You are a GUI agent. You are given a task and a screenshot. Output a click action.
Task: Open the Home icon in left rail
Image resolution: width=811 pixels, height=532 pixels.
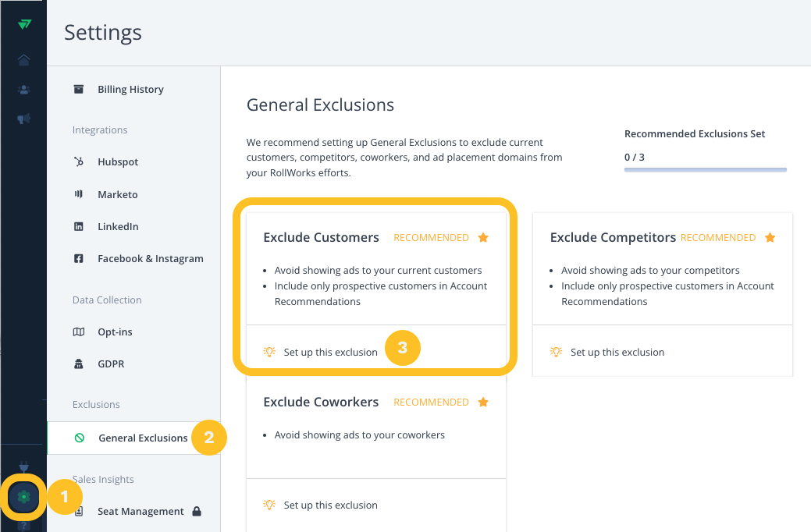click(23, 60)
